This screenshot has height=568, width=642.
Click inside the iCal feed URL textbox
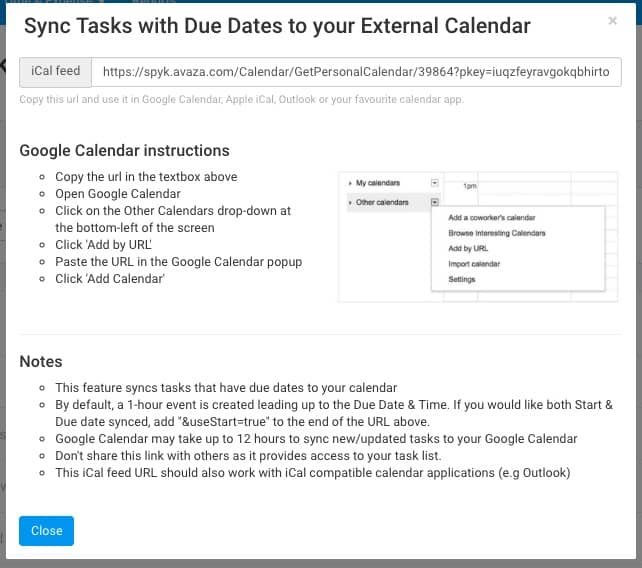pyautogui.click(x=361, y=72)
